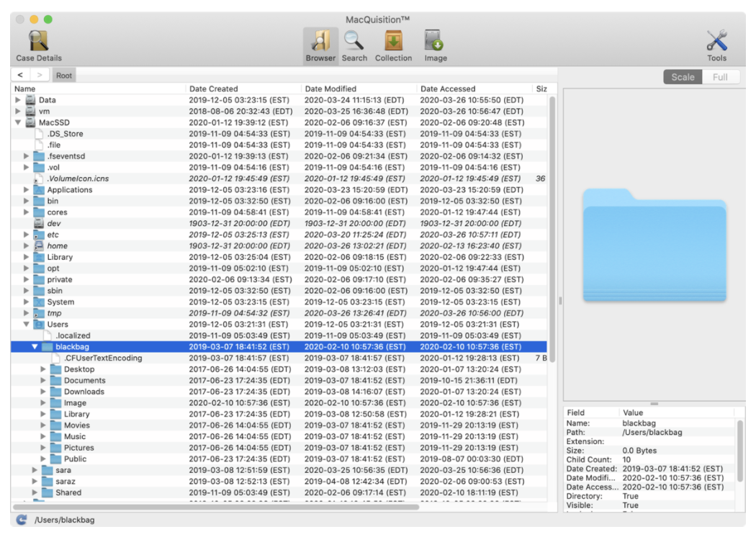Expand the .fseventsd folder
The height and width of the screenshot is (537, 756).
click(x=26, y=156)
